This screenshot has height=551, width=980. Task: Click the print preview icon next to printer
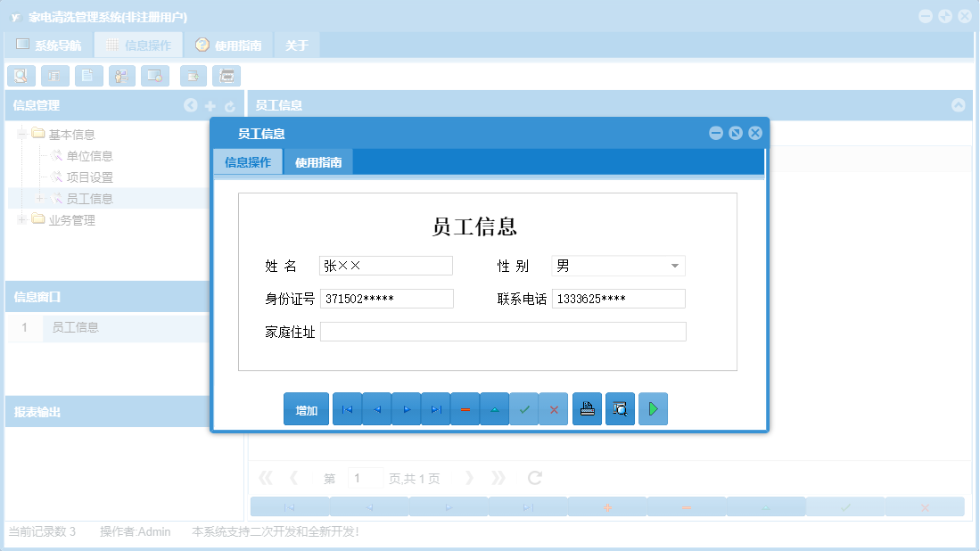tap(620, 408)
